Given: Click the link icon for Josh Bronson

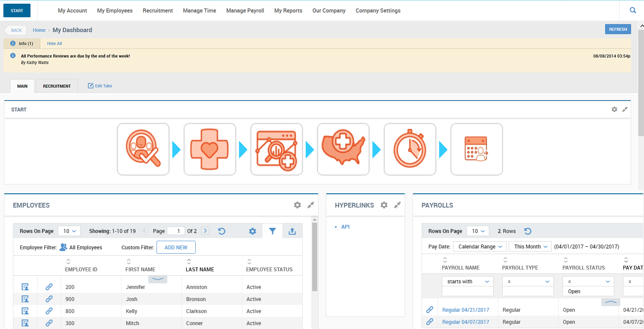Looking at the screenshot, I should tap(49, 299).
